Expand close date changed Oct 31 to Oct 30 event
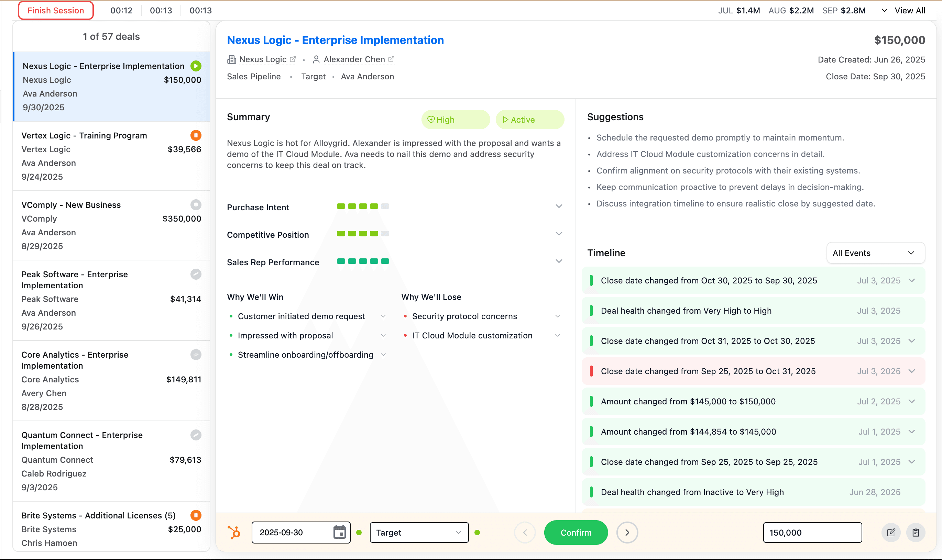Screen dimensions: 942x560 point(912,341)
